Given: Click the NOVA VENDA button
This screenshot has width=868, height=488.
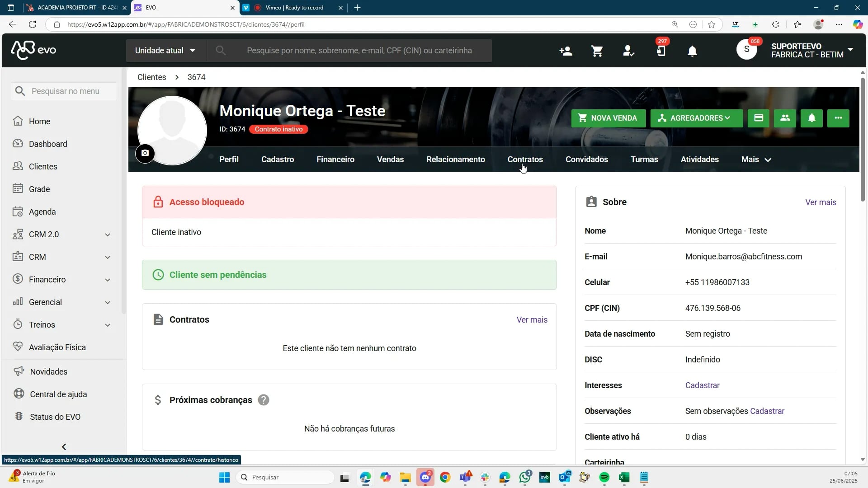Looking at the screenshot, I should click(x=608, y=118).
